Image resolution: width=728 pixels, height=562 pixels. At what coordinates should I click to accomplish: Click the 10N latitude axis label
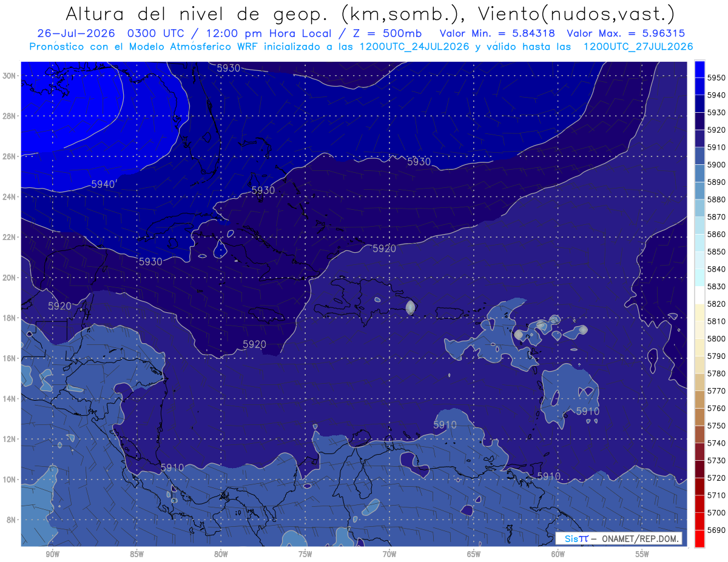point(10,480)
